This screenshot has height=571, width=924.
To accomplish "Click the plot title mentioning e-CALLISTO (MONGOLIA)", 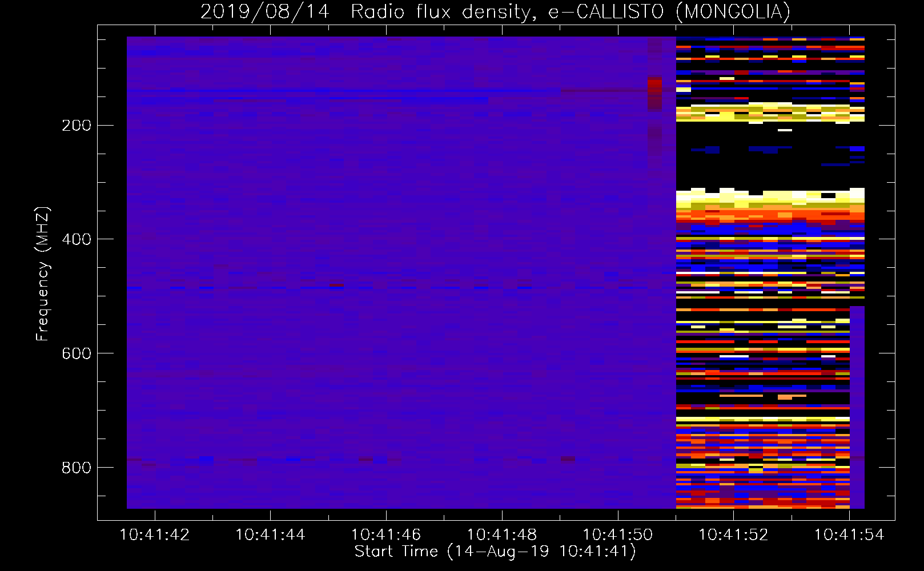I will (495, 11).
